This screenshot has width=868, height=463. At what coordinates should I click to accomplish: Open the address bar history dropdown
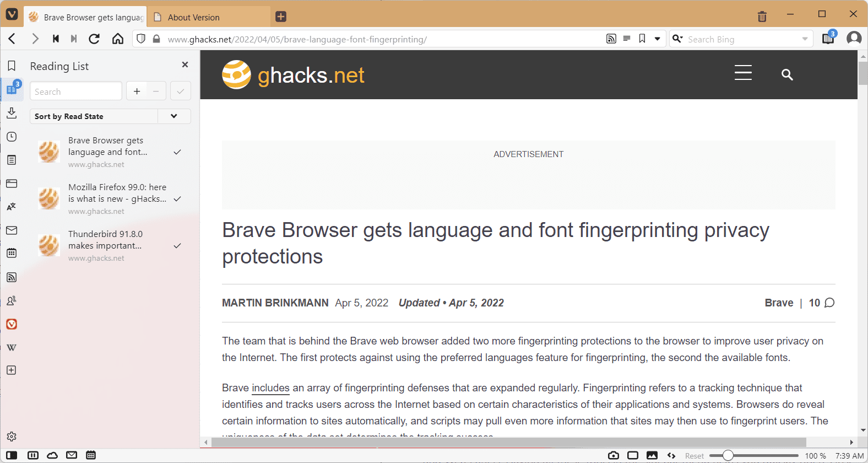click(657, 39)
